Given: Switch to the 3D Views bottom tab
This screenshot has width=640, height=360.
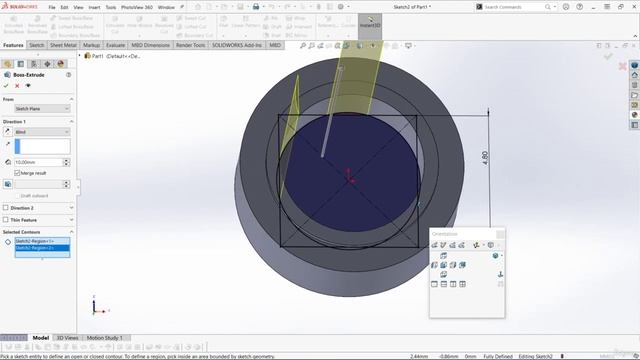Looking at the screenshot, I should pos(67,338).
